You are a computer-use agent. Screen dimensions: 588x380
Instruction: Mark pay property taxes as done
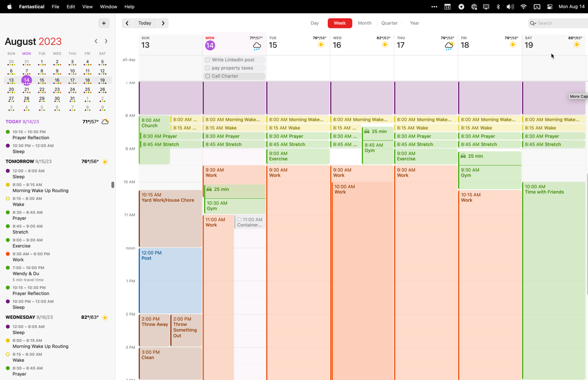[x=208, y=68]
